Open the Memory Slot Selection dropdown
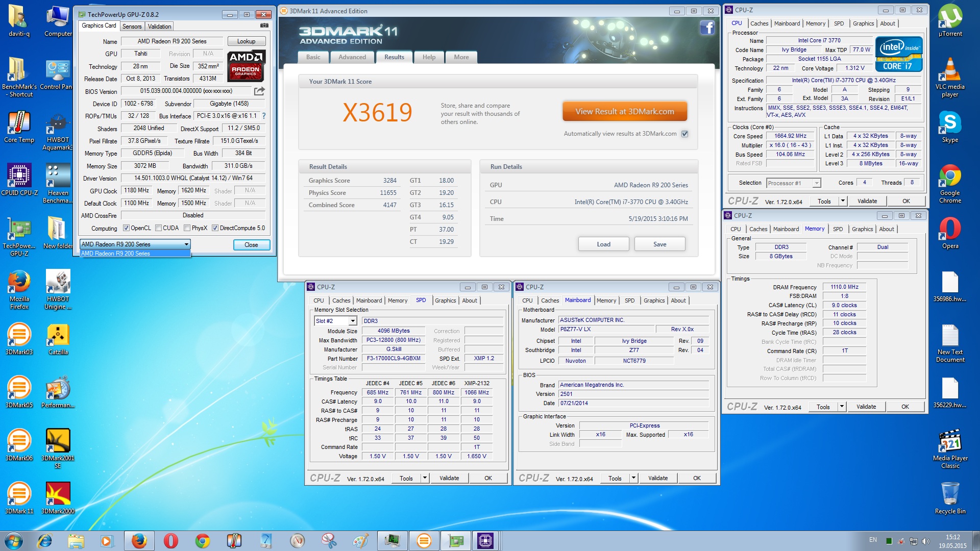The width and height of the screenshot is (980, 551). click(335, 321)
